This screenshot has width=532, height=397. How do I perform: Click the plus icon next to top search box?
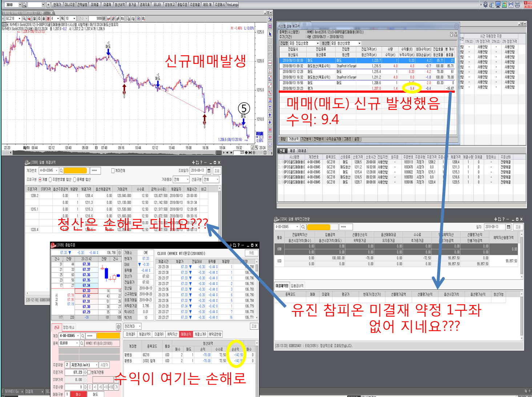[48, 5]
